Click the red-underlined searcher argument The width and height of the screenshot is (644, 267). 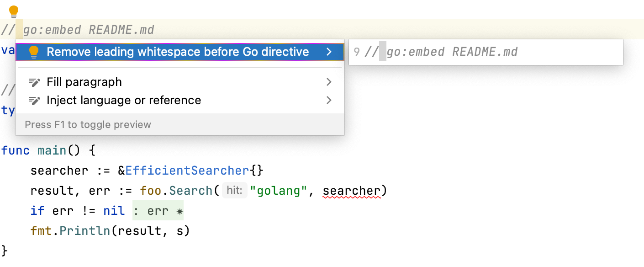point(351,191)
